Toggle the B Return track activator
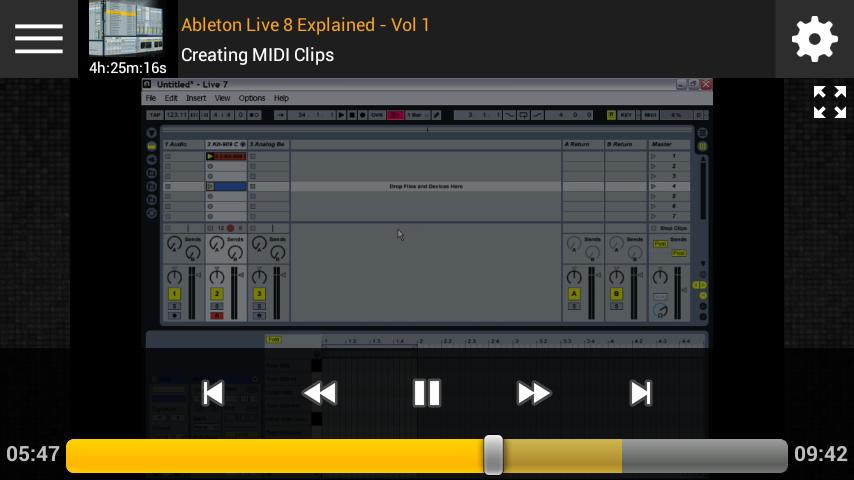This screenshot has width=854, height=480. [617, 294]
